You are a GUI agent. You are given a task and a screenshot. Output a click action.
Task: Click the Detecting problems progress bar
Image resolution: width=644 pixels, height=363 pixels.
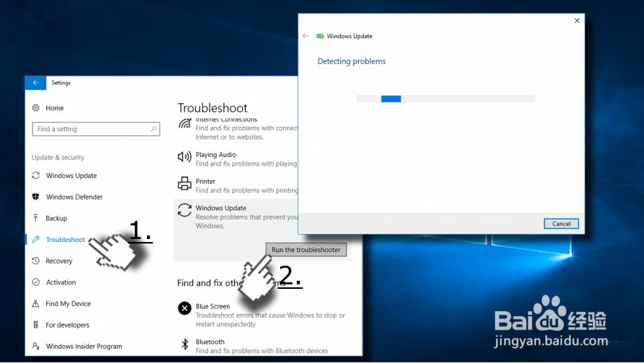[x=446, y=99]
